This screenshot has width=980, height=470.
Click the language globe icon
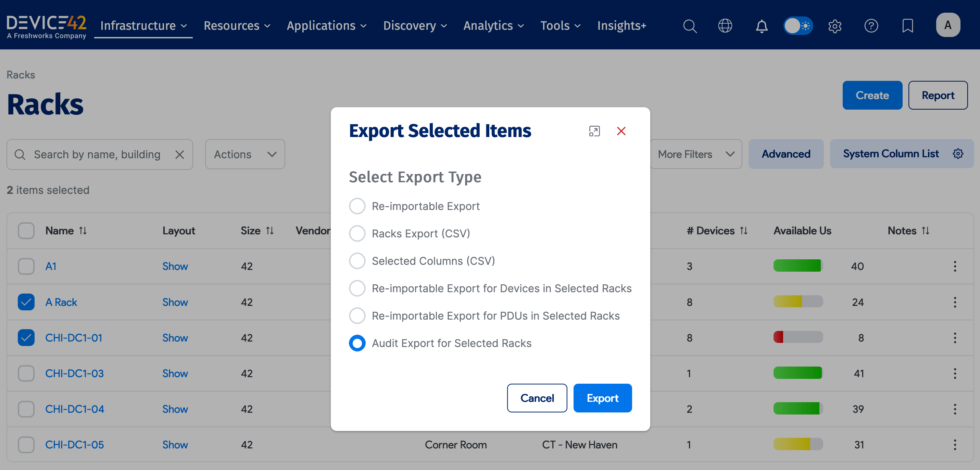point(725,26)
